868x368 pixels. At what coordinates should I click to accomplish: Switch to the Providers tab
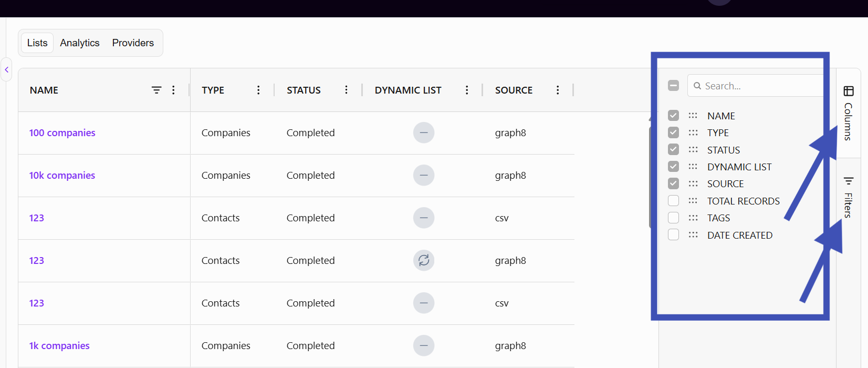[x=133, y=43]
